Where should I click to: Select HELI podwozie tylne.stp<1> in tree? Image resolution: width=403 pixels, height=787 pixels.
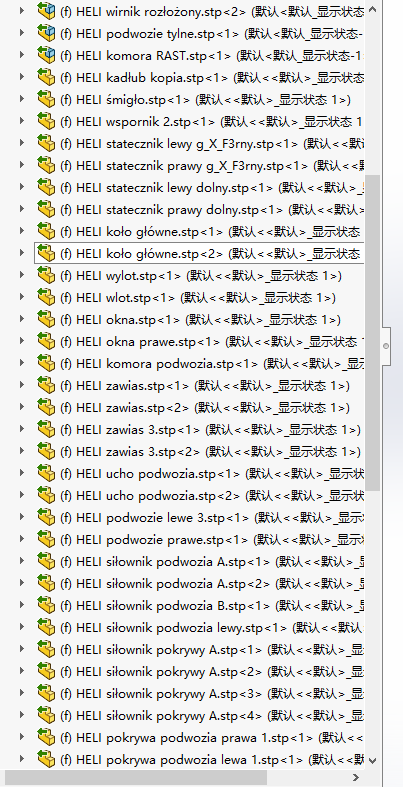(x=212, y=33)
